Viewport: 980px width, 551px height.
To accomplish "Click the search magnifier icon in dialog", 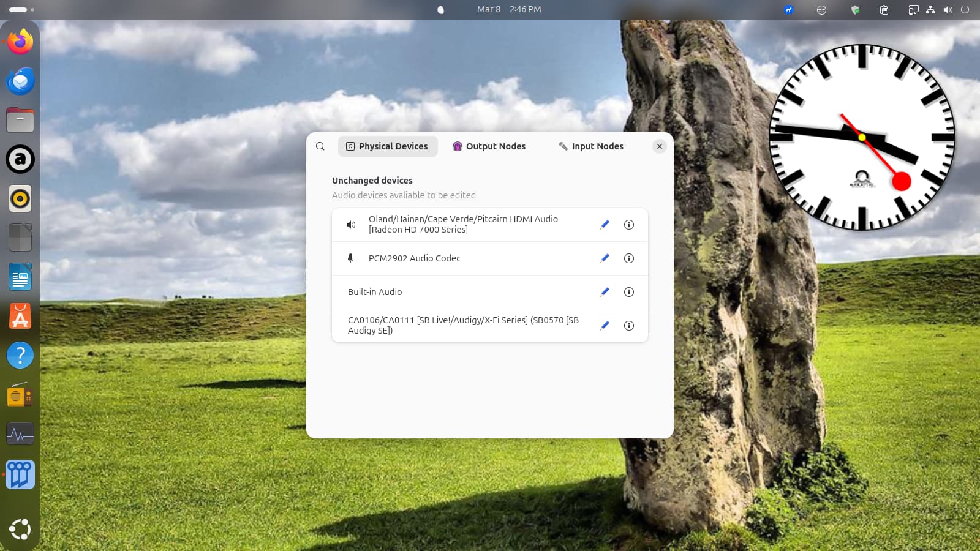I will pos(320,146).
